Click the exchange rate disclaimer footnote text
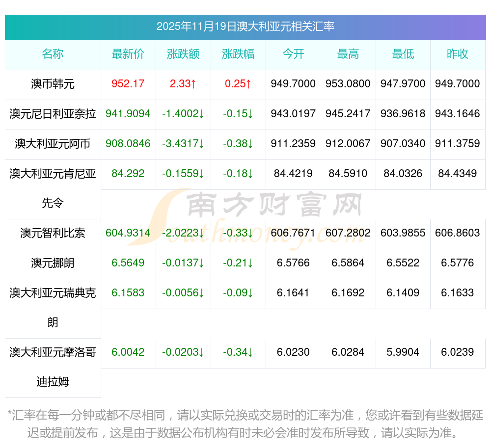Viewport: 491px width, 448px height. click(x=245, y=424)
